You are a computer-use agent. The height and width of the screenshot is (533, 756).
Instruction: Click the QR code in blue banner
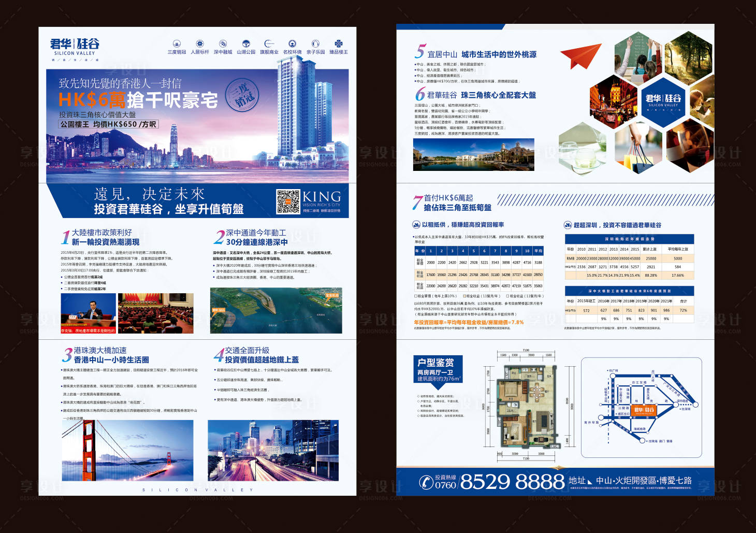click(x=288, y=201)
